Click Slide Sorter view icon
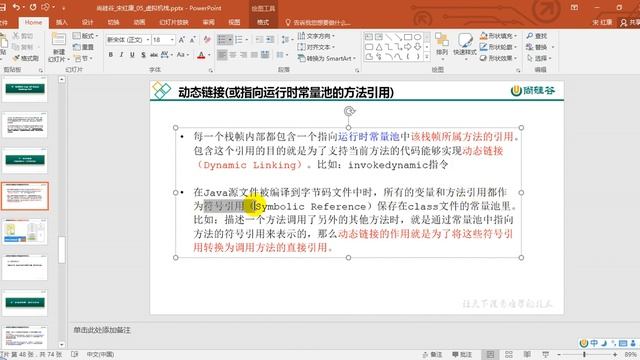Screen dimensions: 640x360 tap(509, 354)
